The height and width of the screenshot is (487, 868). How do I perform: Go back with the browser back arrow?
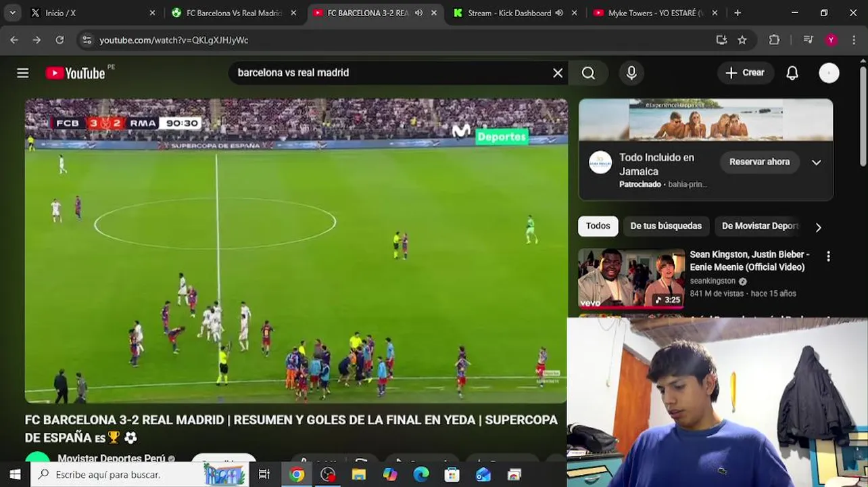[x=14, y=40]
